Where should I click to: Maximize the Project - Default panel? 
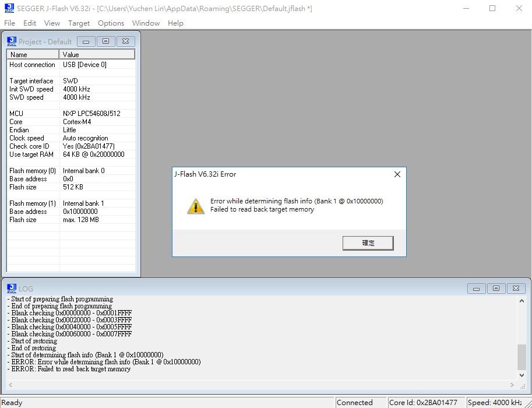[x=105, y=41]
